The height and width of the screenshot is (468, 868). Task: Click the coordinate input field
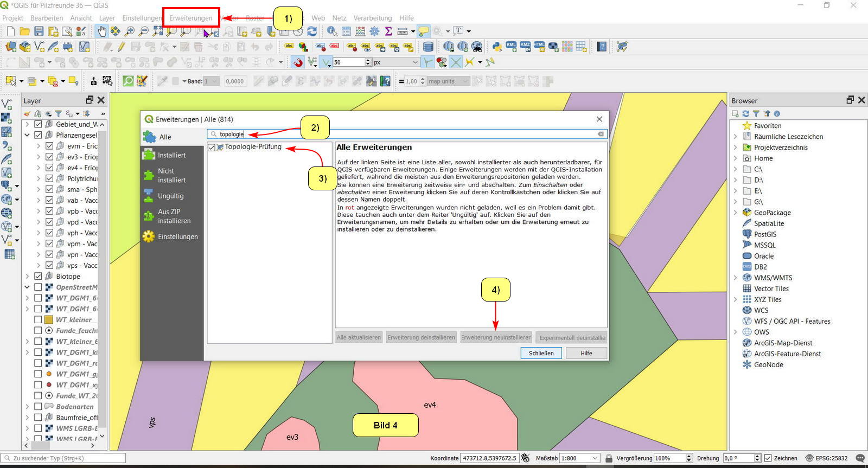click(x=489, y=458)
